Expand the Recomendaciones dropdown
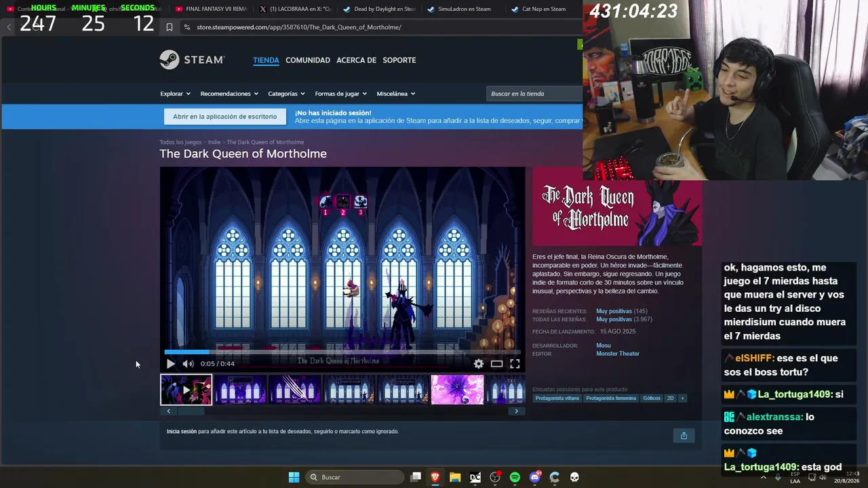 229,94
